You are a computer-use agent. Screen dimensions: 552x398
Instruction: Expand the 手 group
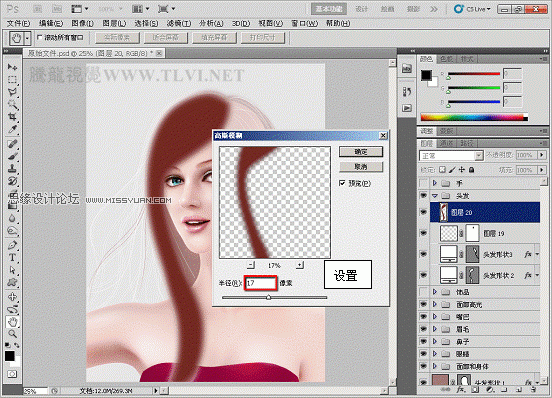pos(435,183)
